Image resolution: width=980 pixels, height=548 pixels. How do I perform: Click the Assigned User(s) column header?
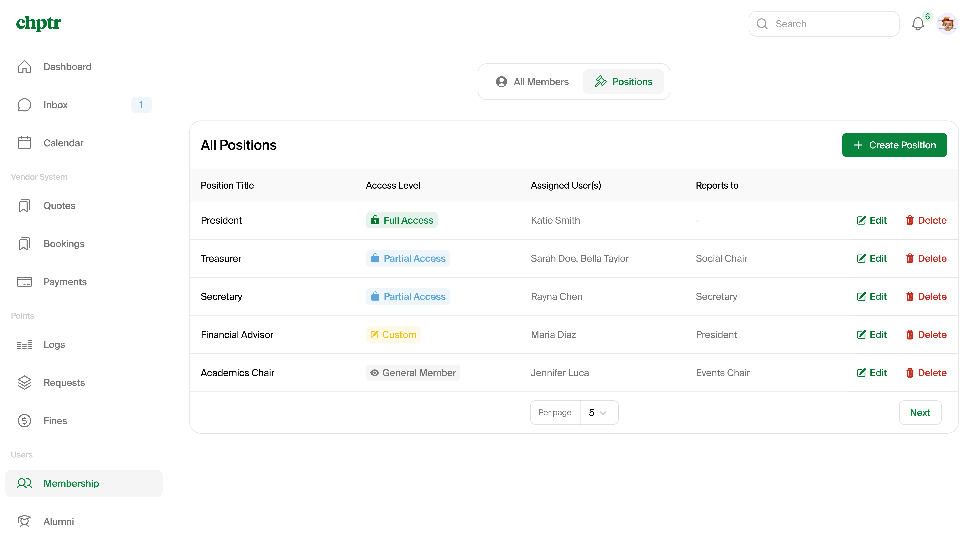[566, 185]
